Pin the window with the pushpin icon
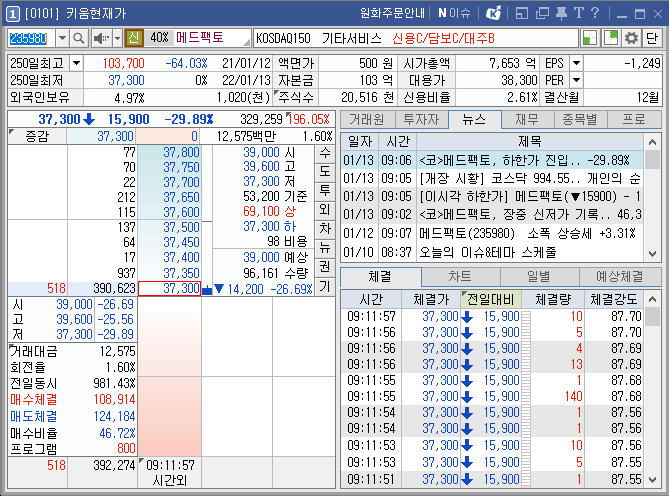The width and height of the screenshot is (669, 496). click(x=561, y=13)
